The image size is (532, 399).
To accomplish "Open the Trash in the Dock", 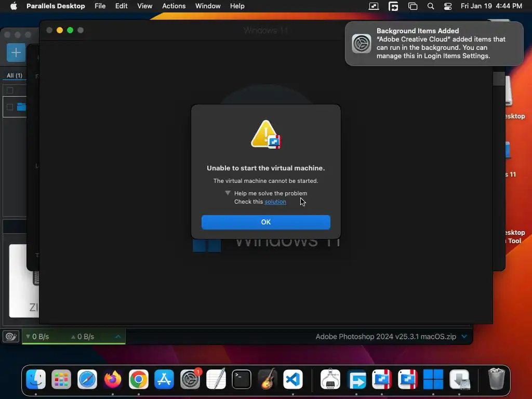I will [496, 378].
